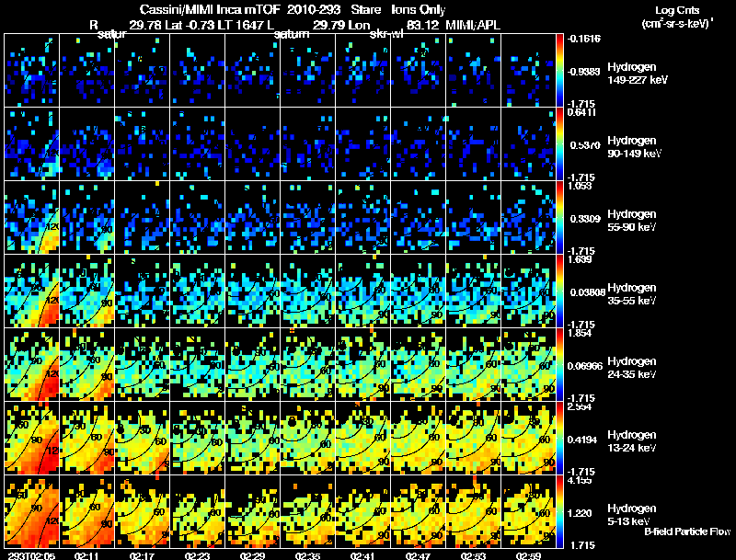The image size is (736, 560).
Task: Click the '13-24 keV' energy label
Action: (631, 449)
